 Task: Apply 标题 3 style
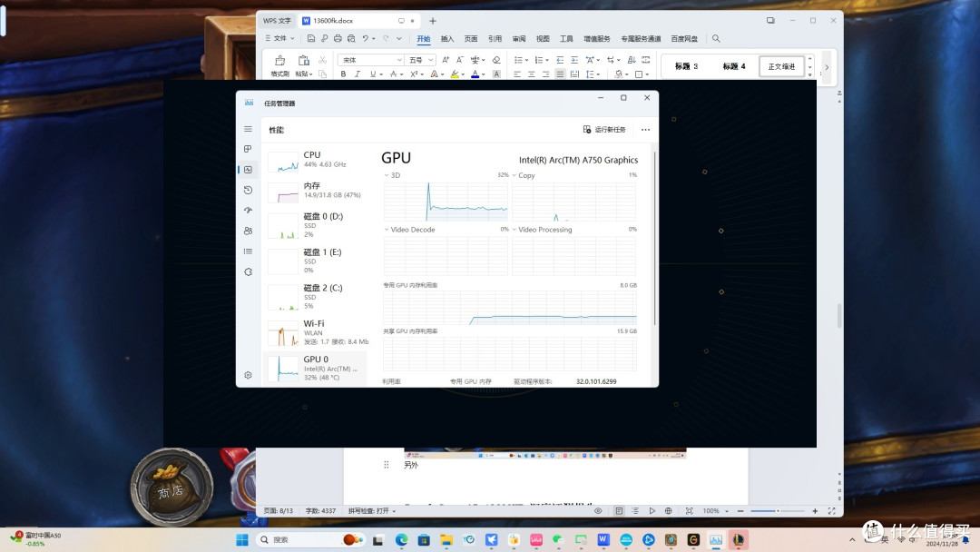pos(686,66)
